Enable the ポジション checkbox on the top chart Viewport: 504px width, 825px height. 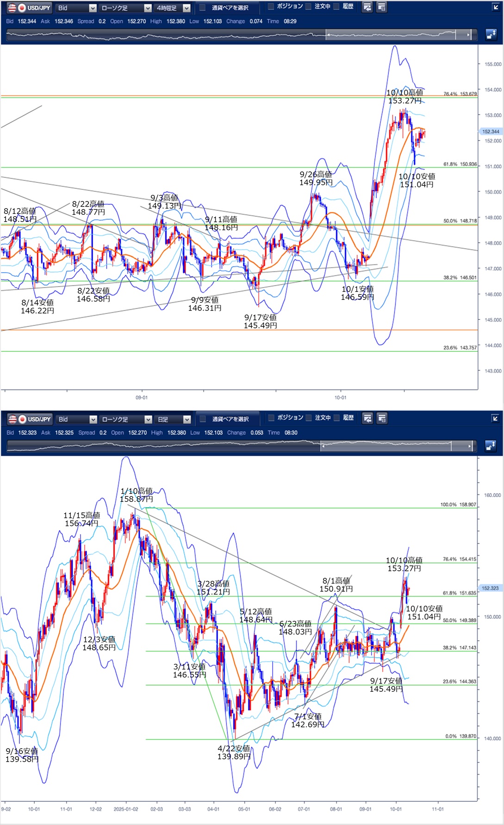coord(271,6)
